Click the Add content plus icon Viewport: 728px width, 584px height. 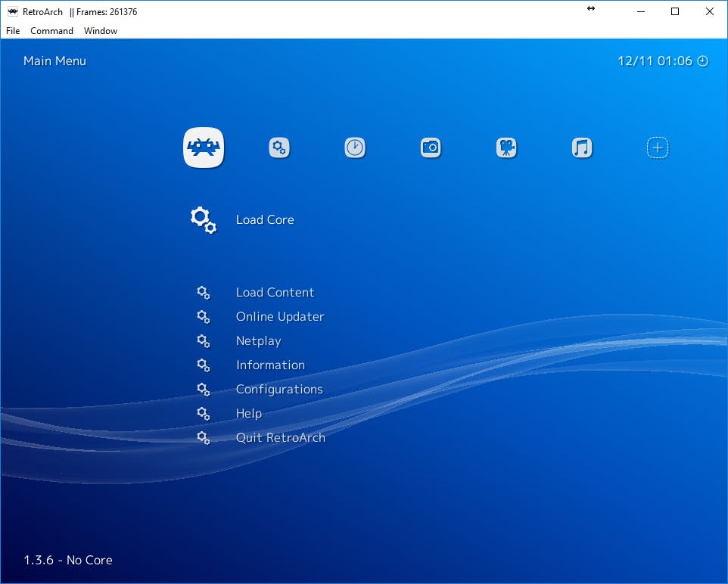click(658, 148)
